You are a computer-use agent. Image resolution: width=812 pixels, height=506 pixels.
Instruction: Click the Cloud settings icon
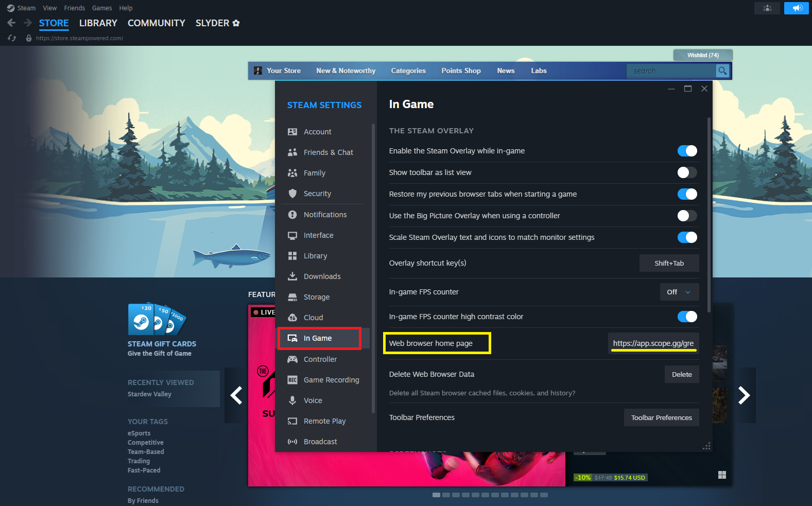[292, 318]
